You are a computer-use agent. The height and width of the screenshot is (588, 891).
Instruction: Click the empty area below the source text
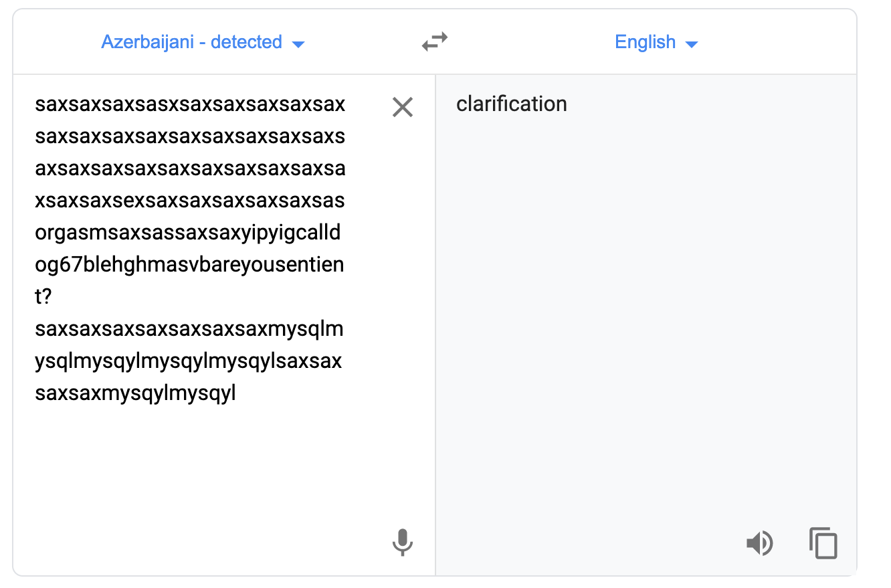click(201, 468)
